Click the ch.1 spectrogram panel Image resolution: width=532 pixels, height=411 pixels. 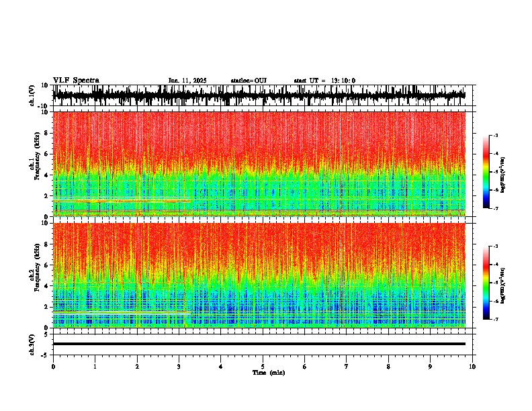[x=259, y=164]
